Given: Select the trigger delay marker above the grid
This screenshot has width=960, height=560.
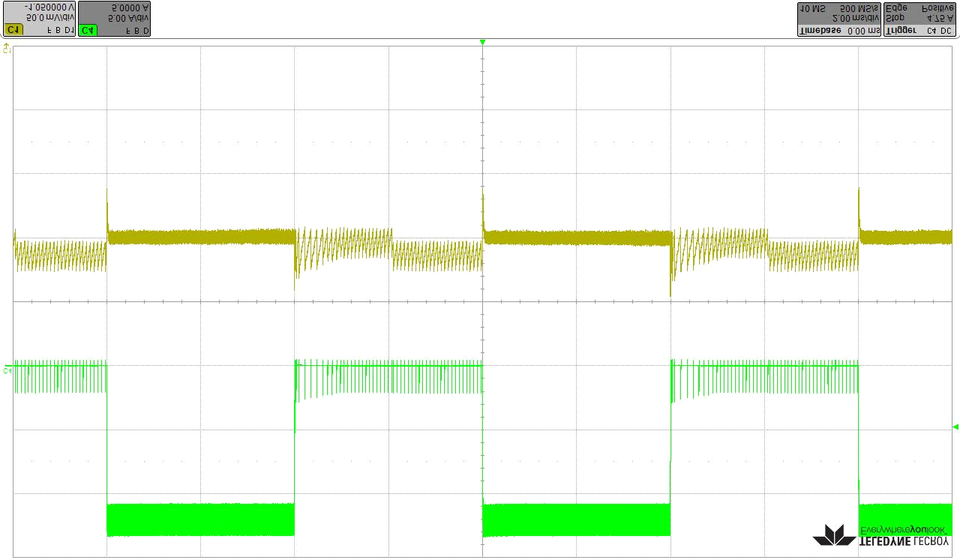Looking at the screenshot, I should [482, 42].
